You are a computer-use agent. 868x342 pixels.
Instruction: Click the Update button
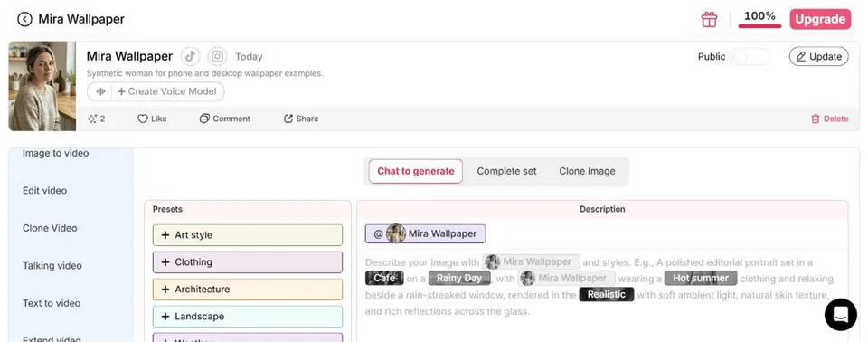click(x=819, y=56)
